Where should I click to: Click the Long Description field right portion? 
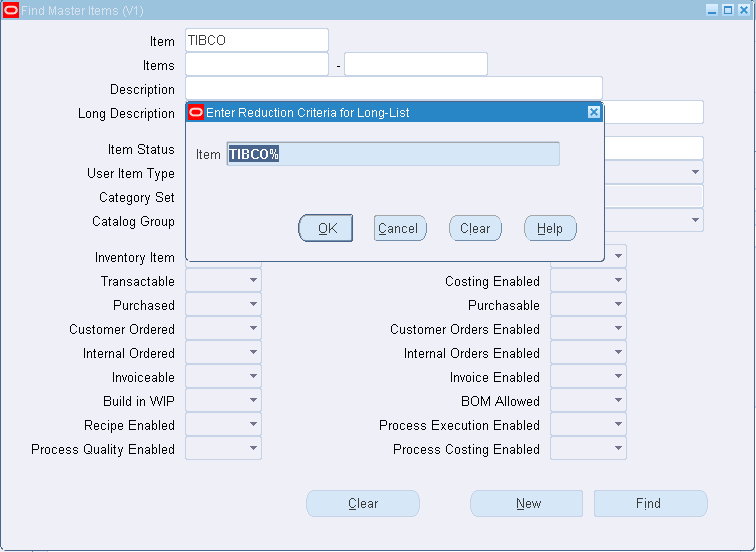tap(654, 112)
